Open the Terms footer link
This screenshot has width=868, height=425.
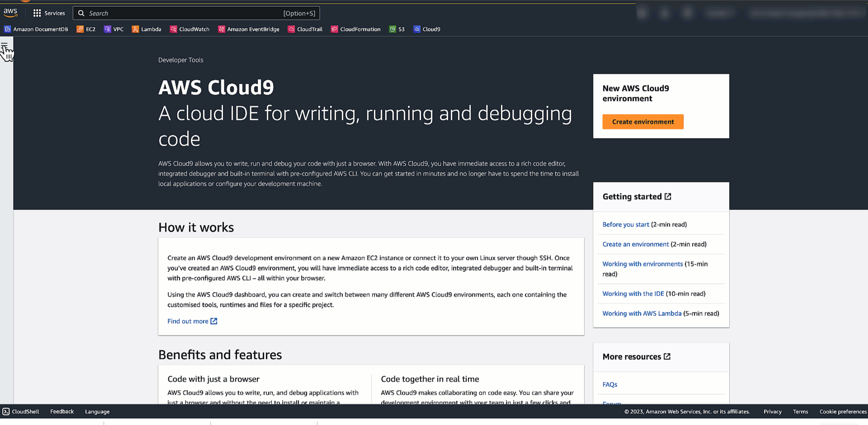point(800,411)
